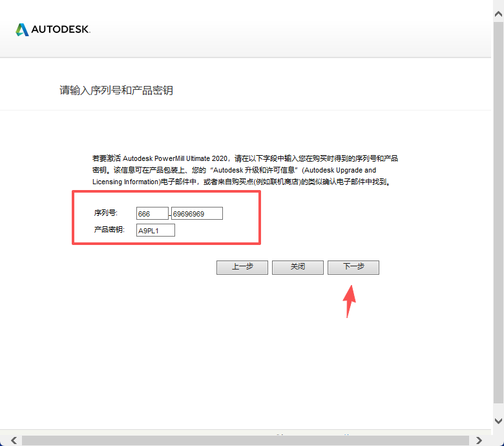504x446 pixels.
Task: Click the 关闭 (Close) button
Action: click(298, 267)
